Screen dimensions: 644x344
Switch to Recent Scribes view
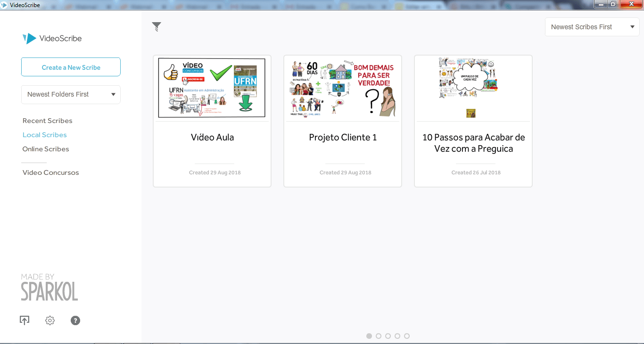(47, 121)
